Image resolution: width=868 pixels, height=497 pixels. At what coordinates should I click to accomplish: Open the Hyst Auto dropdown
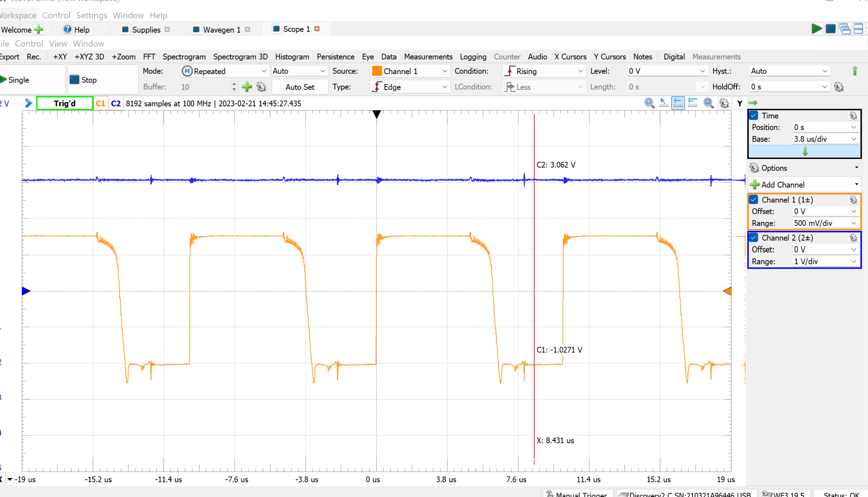point(790,71)
